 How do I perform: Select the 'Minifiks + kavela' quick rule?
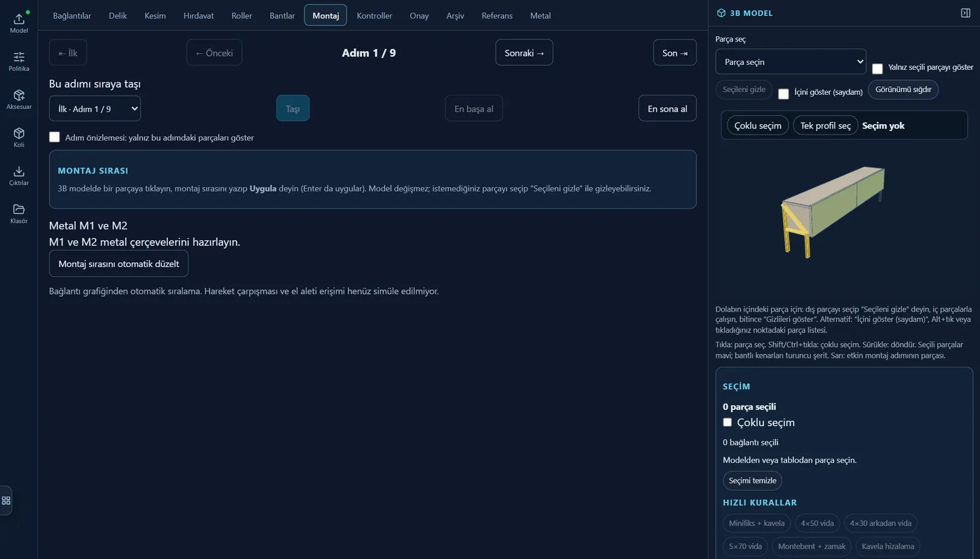(756, 523)
